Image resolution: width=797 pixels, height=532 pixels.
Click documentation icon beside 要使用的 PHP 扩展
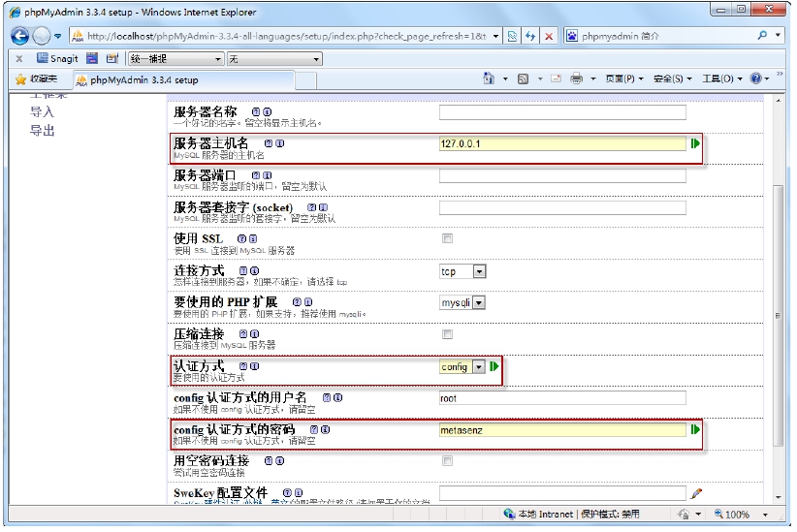[298, 301]
